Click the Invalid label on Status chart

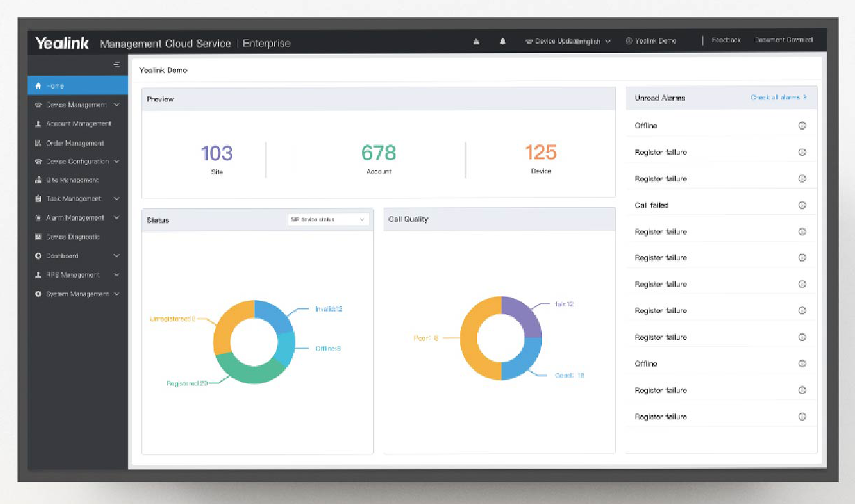pos(328,309)
